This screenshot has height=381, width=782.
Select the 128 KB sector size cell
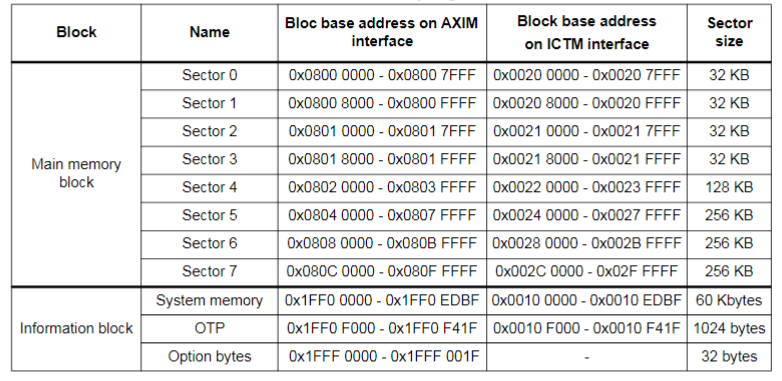[x=729, y=187]
